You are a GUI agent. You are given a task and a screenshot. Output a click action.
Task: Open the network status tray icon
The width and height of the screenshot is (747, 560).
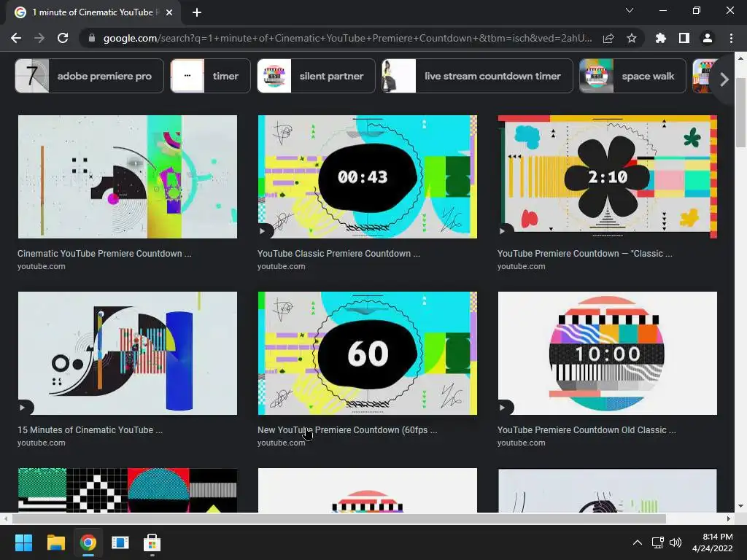point(658,542)
